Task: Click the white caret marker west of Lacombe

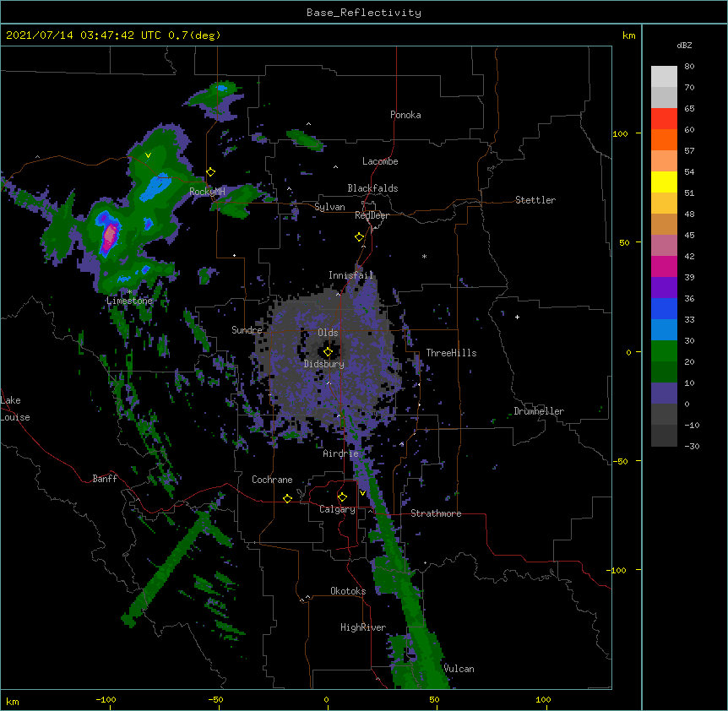Action: [x=335, y=166]
